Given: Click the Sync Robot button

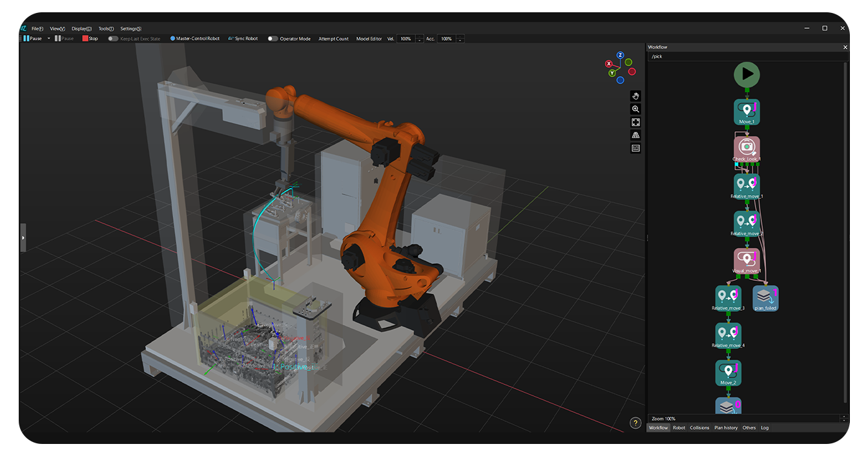Looking at the screenshot, I should point(242,39).
